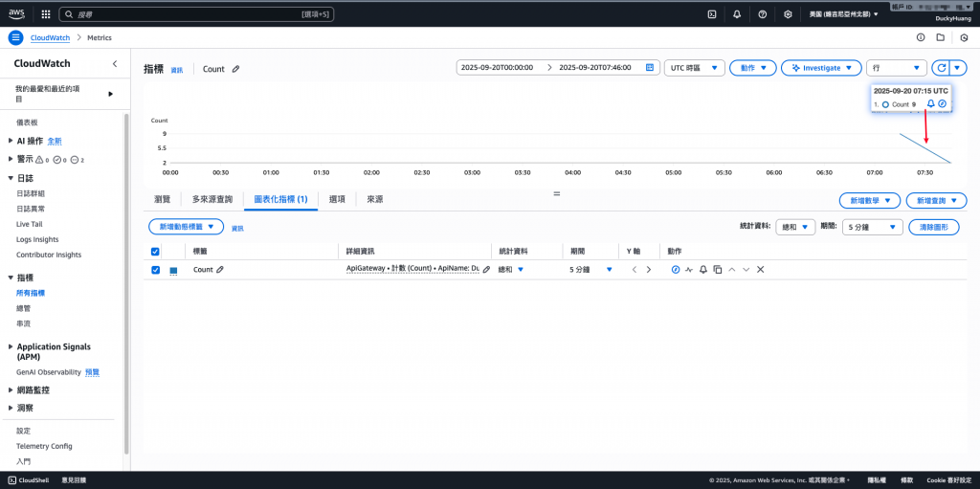Open the CloudWatch breadcrumb link
This screenshot has width=980, height=489.
tap(50, 37)
